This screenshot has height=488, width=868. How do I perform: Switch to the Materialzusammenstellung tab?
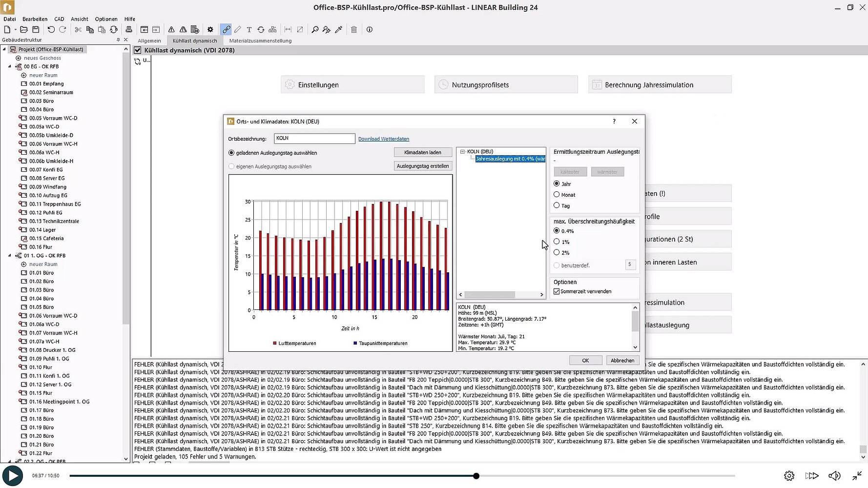pyautogui.click(x=260, y=41)
